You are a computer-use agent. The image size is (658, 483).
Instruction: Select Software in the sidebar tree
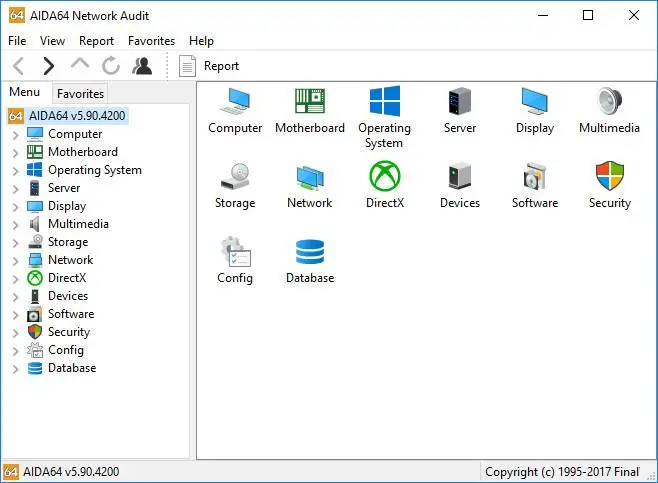click(x=71, y=314)
